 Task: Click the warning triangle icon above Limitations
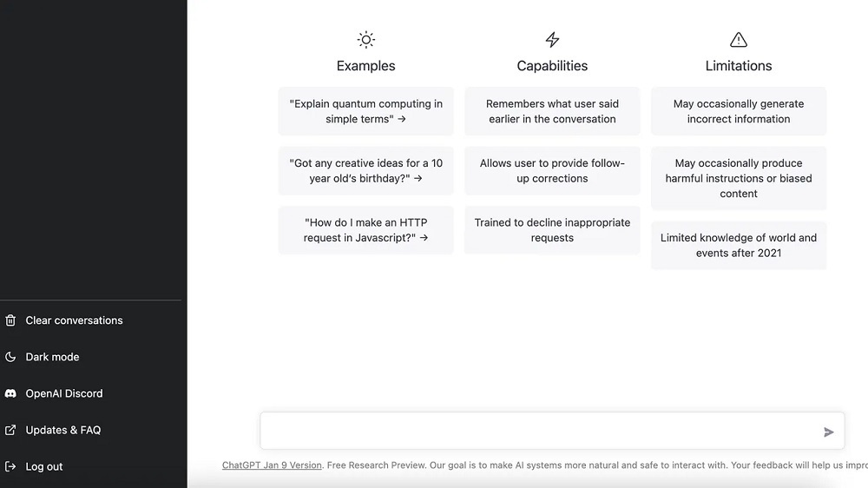click(x=739, y=40)
